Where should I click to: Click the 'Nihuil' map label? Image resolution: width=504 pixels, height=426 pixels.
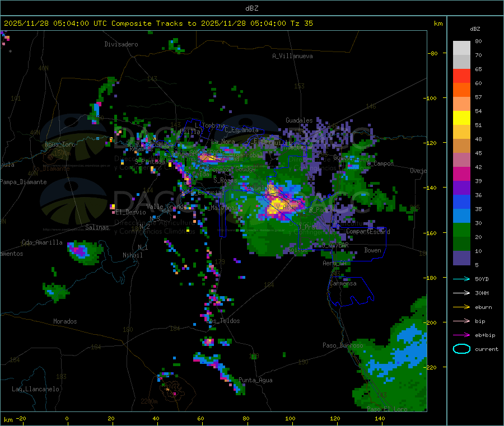coord(133,255)
